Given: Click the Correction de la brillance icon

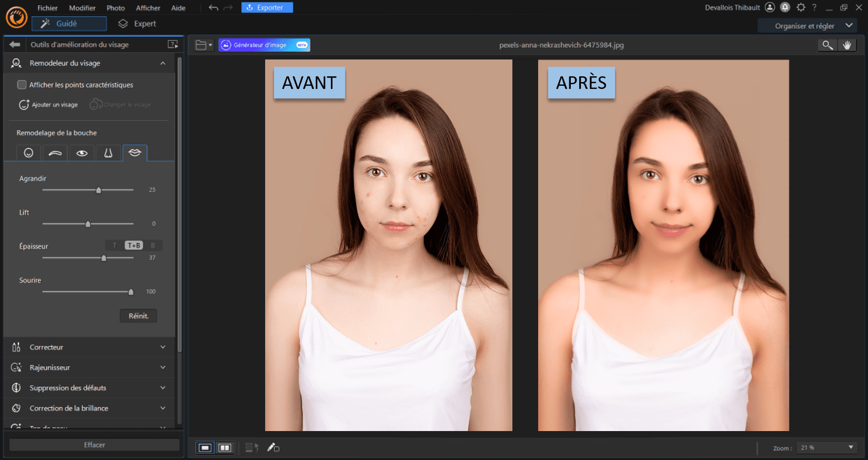Looking at the screenshot, I should point(16,408).
